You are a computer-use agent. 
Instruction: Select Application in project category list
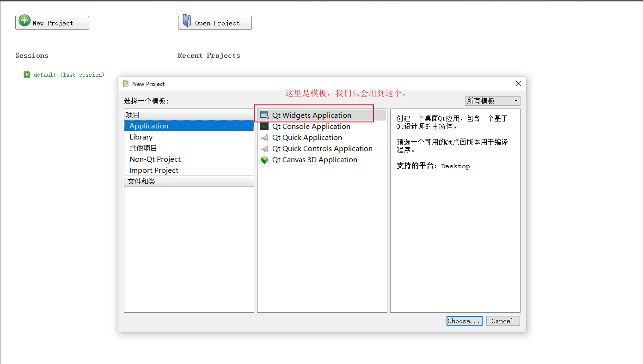click(189, 126)
